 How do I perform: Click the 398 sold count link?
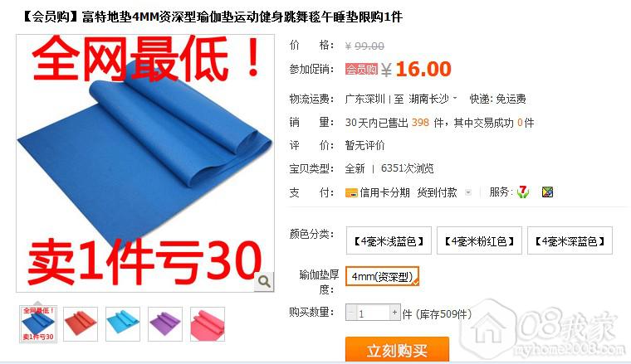click(420, 123)
